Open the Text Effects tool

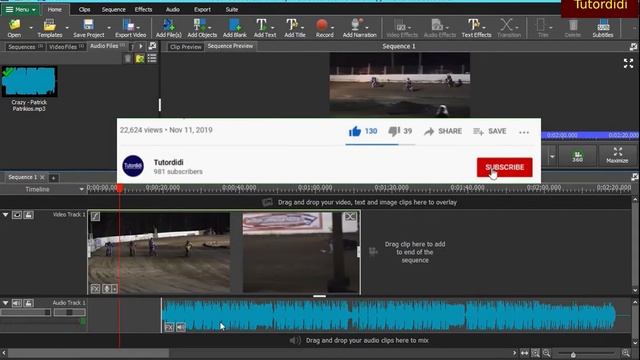click(x=476, y=28)
